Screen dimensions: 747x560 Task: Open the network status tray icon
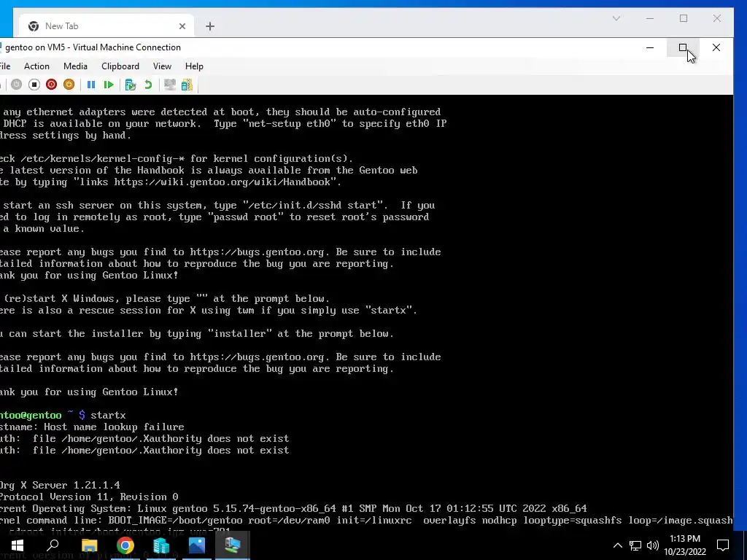pyautogui.click(x=635, y=545)
